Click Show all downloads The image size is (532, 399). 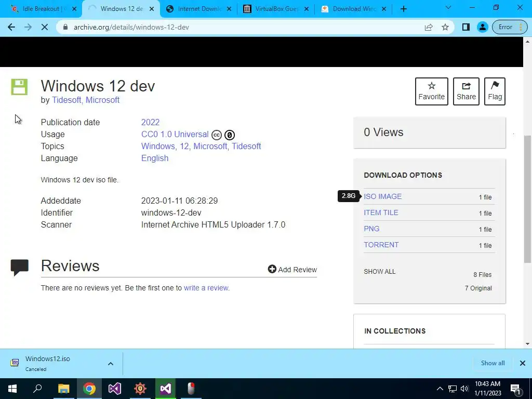click(x=493, y=363)
